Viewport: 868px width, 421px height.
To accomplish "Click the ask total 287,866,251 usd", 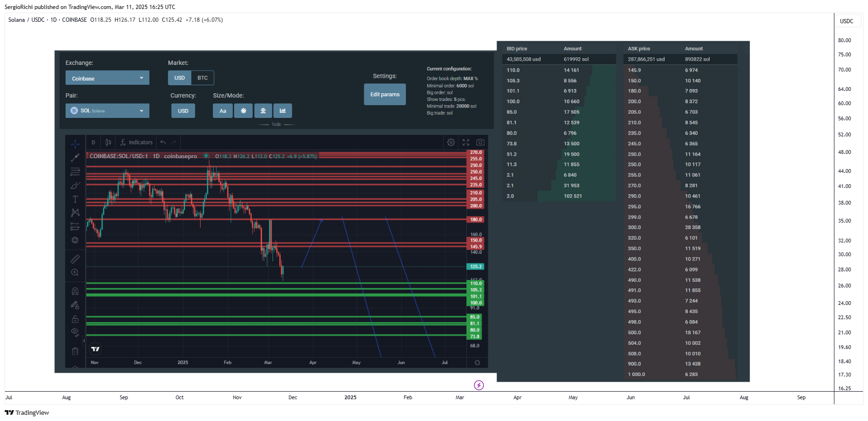I will click(646, 59).
